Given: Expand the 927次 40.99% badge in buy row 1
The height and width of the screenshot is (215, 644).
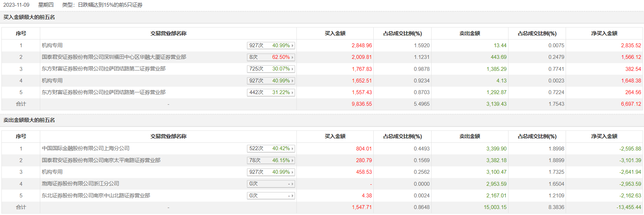Looking at the screenshot, I should coord(271,45).
